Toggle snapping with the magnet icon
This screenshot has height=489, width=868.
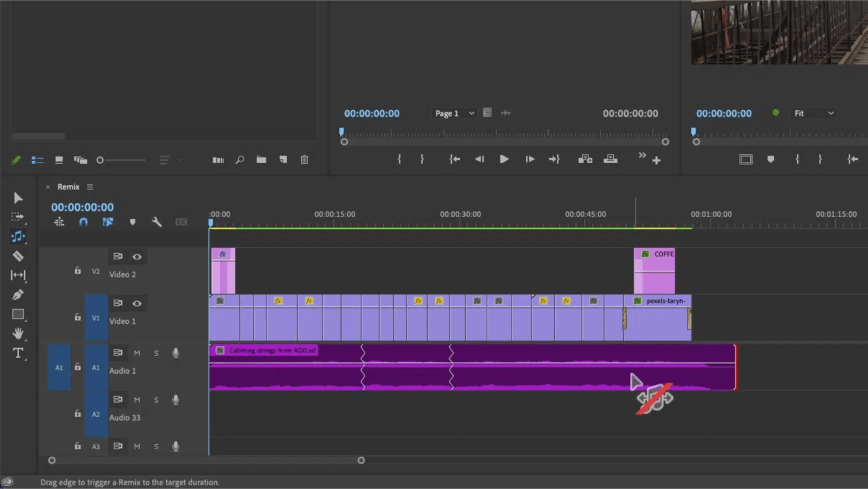(x=83, y=222)
